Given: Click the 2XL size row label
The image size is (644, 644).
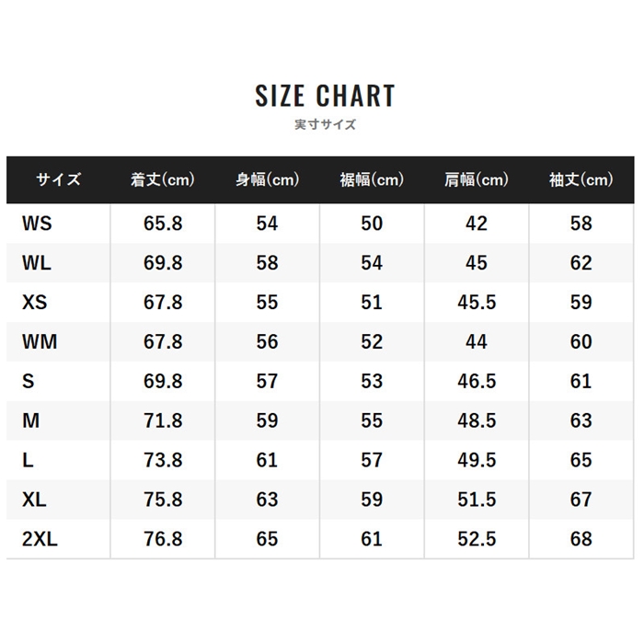Looking at the screenshot, I should 39,540.
